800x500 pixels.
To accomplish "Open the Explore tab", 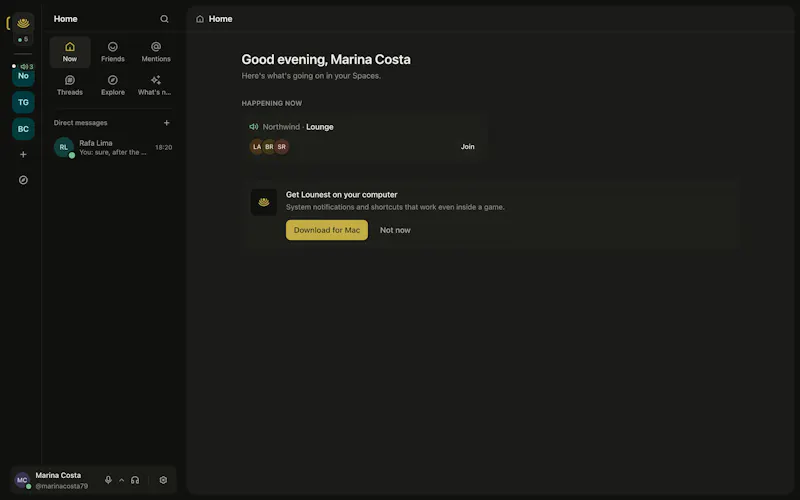I will (113, 85).
